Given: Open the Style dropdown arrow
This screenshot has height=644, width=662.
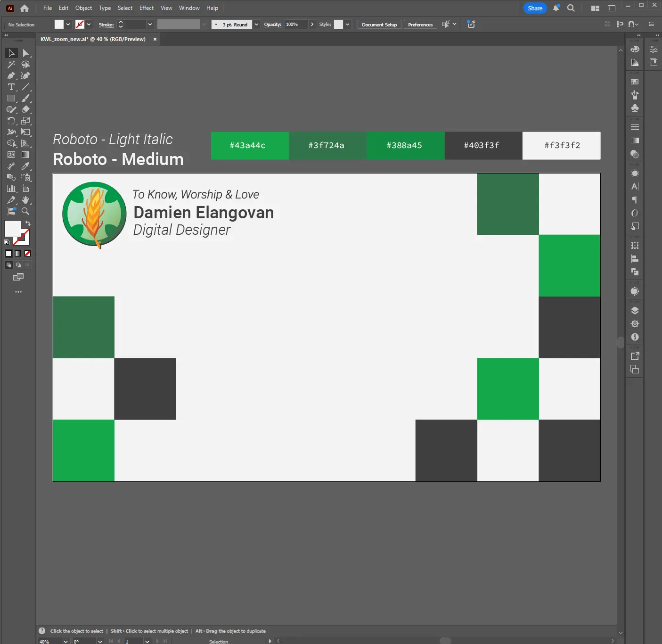Looking at the screenshot, I should coord(347,25).
